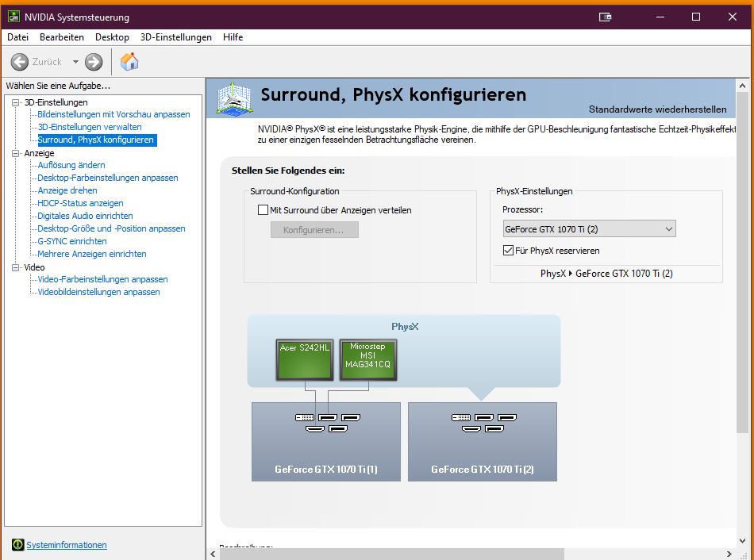Open Video-Farbeinstellungen anpassen
The image size is (754, 560).
point(102,279)
